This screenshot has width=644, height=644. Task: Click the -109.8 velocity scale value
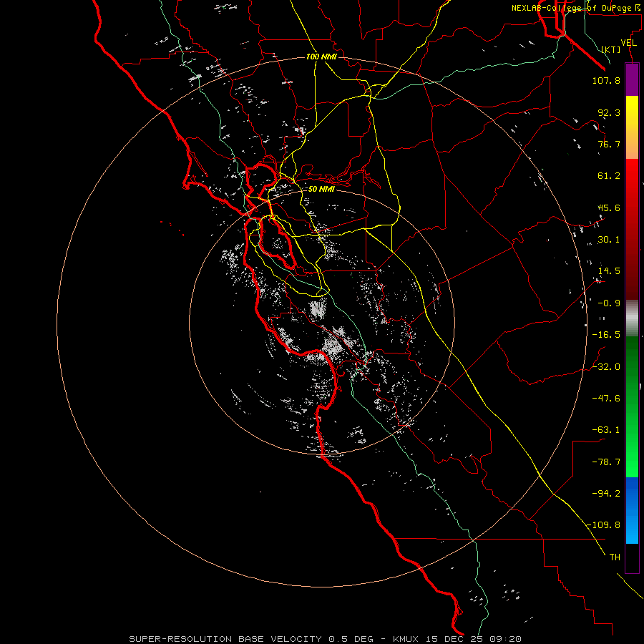[603, 525]
